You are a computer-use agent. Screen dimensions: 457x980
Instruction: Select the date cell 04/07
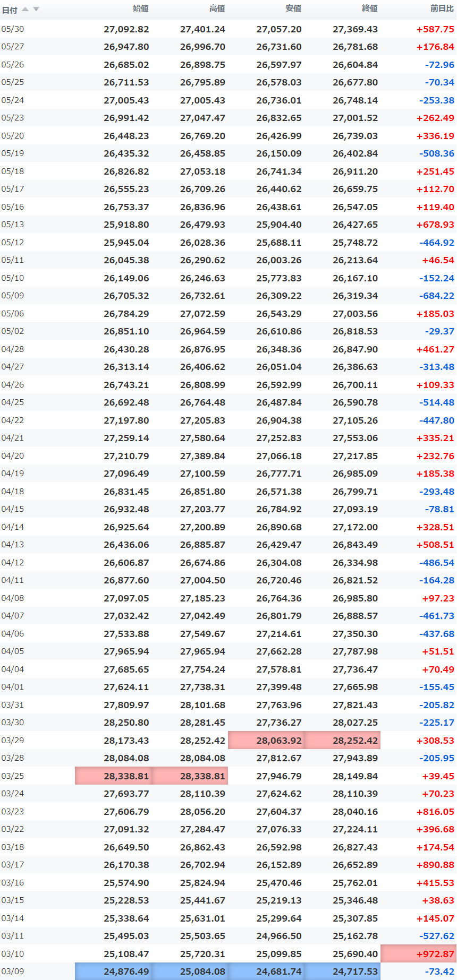click(x=13, y=616)
